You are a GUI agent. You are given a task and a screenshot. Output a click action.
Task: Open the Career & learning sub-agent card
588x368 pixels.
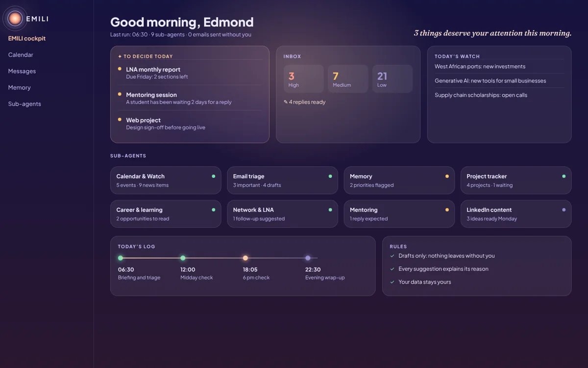point(166,214)
